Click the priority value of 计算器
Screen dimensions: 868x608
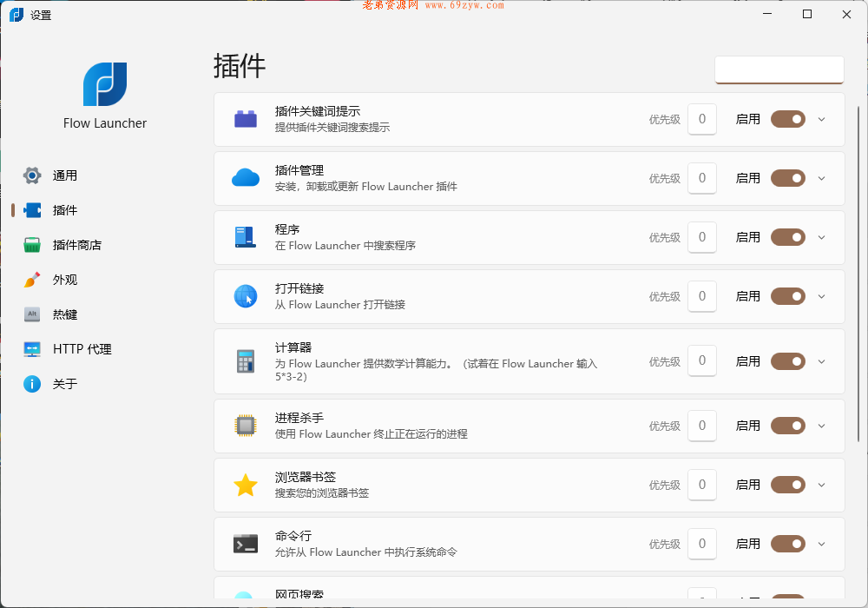[702, 361]
